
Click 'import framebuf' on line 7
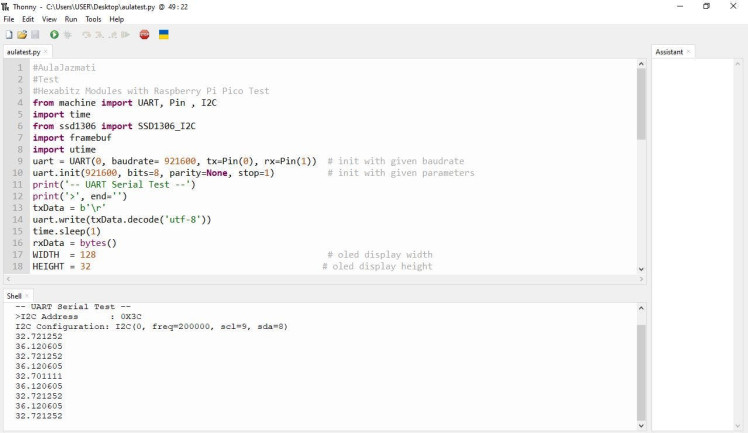pos(72,138)
